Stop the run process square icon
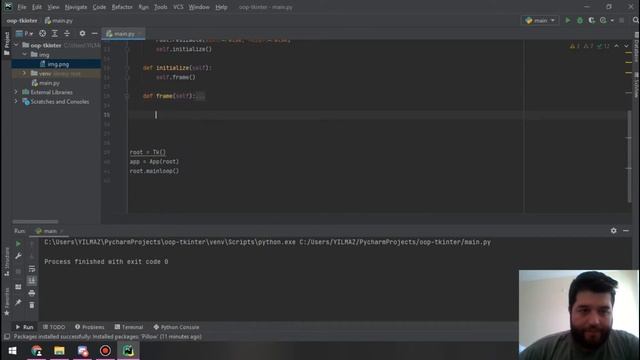This screenshot has width=640, height=360. pyautogui.click(x=18, y=271)
